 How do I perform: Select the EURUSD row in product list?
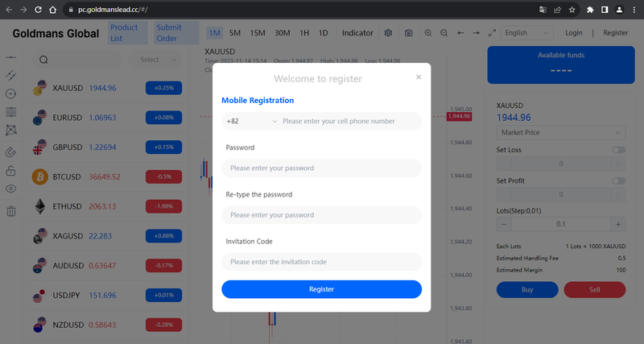[x=107, y=118]
